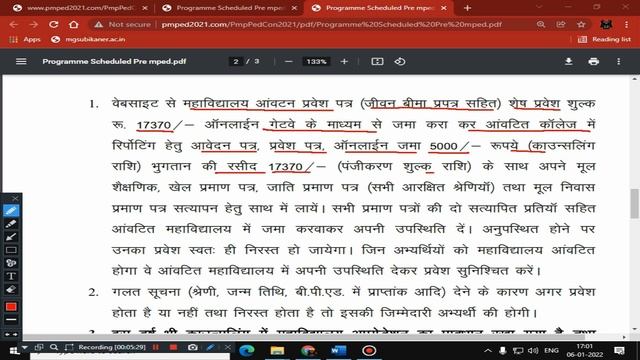Select the pen drawing tool

pyautogui.click(x=11, y=211)
